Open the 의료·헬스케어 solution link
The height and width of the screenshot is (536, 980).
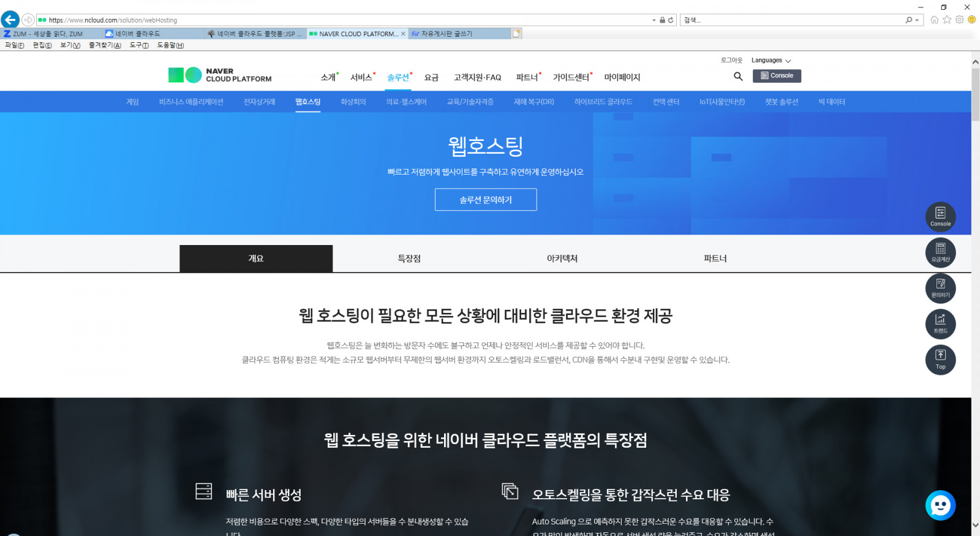click(406, 102)
